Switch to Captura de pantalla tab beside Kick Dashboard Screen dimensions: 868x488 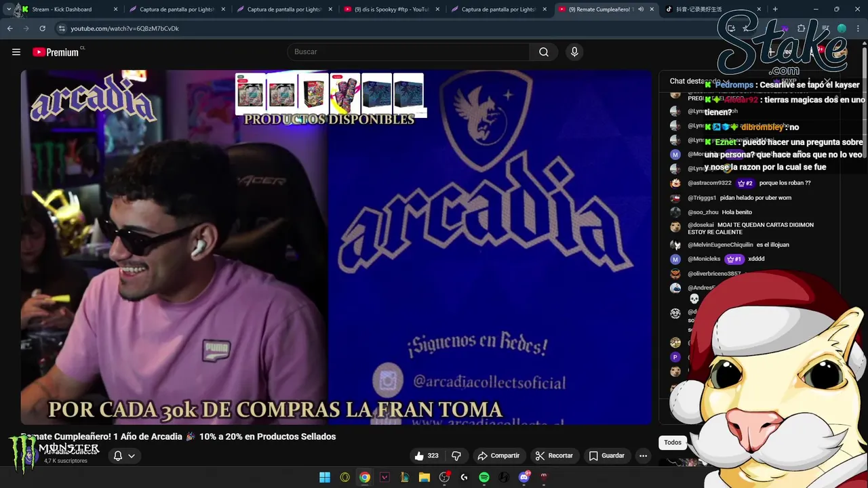(x=176, y=9)
